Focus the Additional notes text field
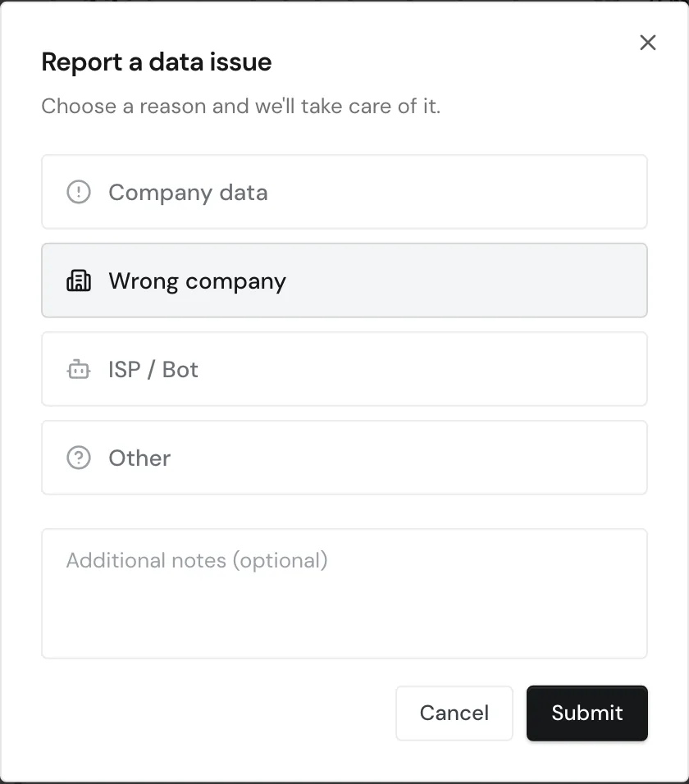 [x=344, y=594]
